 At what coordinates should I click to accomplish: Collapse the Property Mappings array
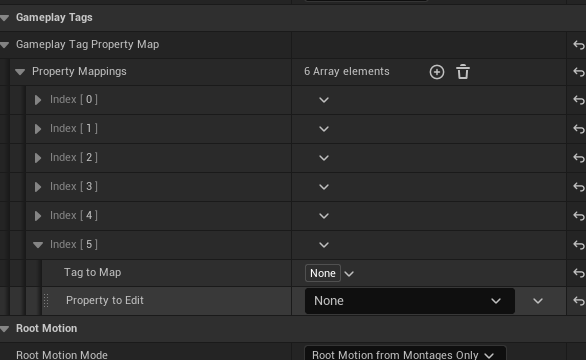click(20, 72)
